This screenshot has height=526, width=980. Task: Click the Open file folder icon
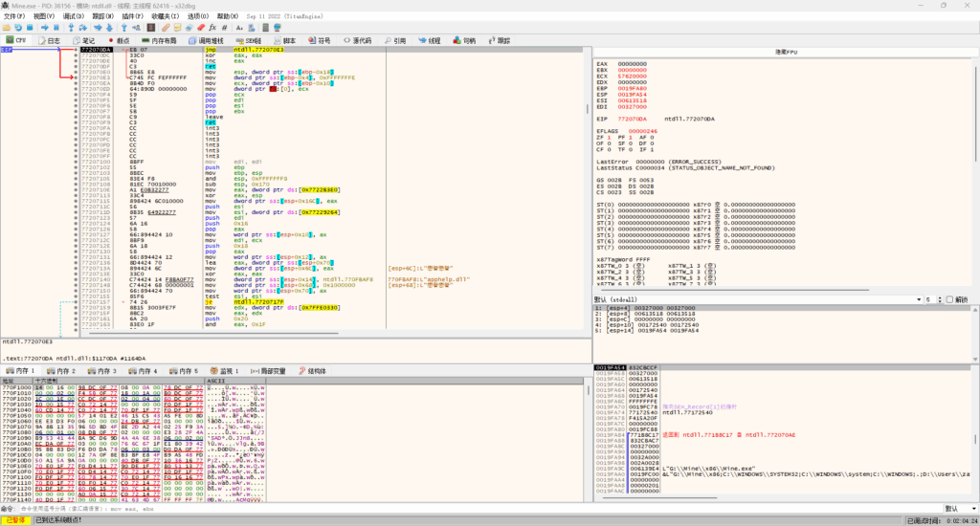pyautogui.click(x=8, y=29)
